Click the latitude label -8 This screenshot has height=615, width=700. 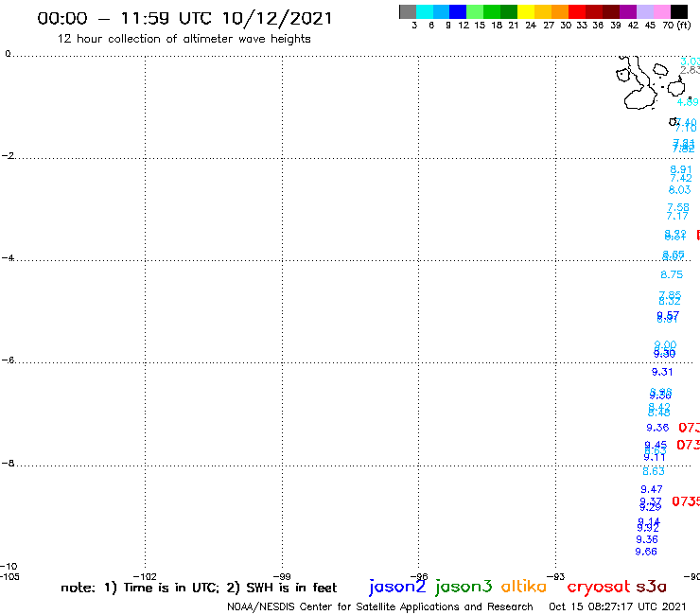coord(8,463)
